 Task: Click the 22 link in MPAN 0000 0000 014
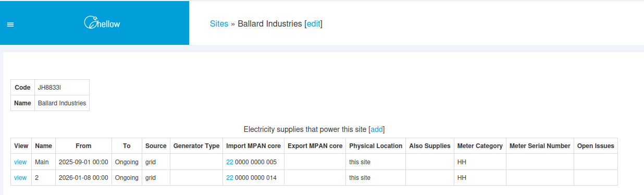coord(230,178)
